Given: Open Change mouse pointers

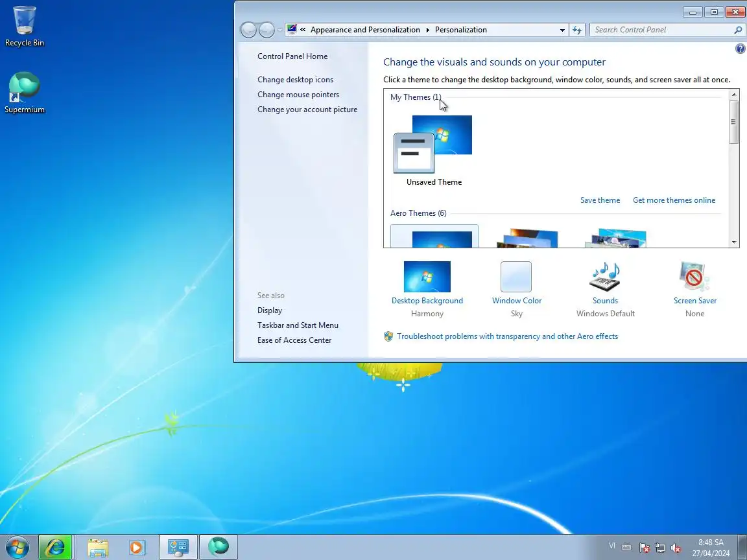Looking at the screenshot, I should coord(298,94).
